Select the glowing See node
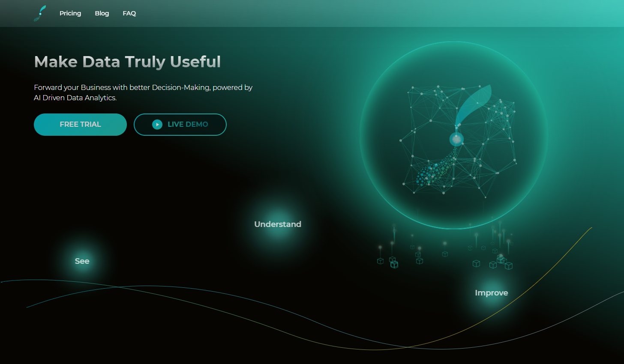Image resolution: width=624 pixels, height=364 pixels. (x=82, y=261)
